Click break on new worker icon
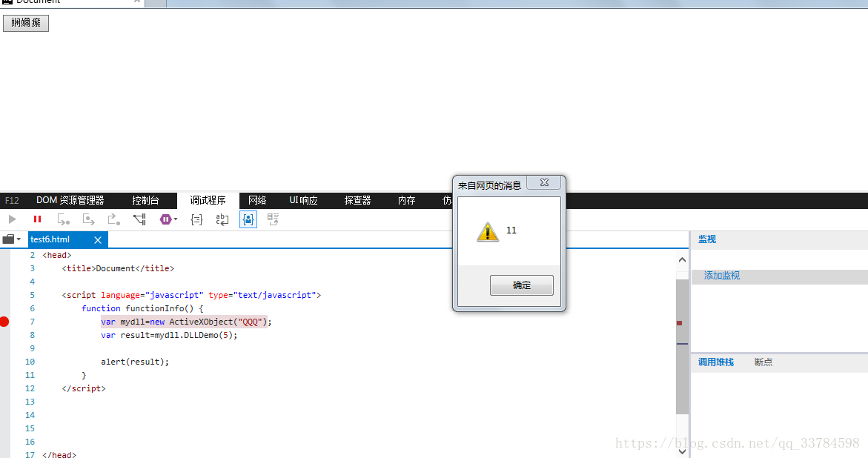Screen dimensions: 868x458 pyautogui.click(x=139, y=219)
